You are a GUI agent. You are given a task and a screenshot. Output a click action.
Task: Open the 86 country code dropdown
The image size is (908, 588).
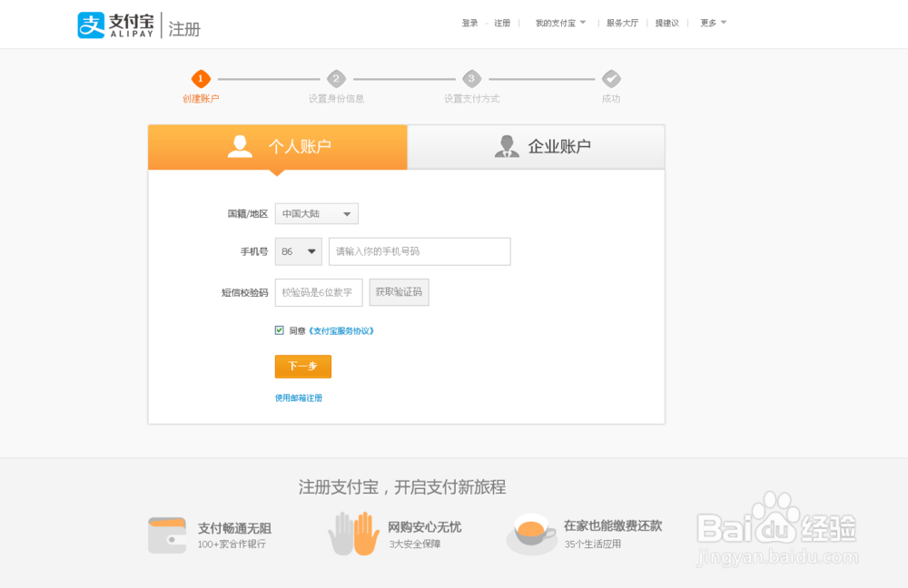pyautogui.click(x=298, y=251)
